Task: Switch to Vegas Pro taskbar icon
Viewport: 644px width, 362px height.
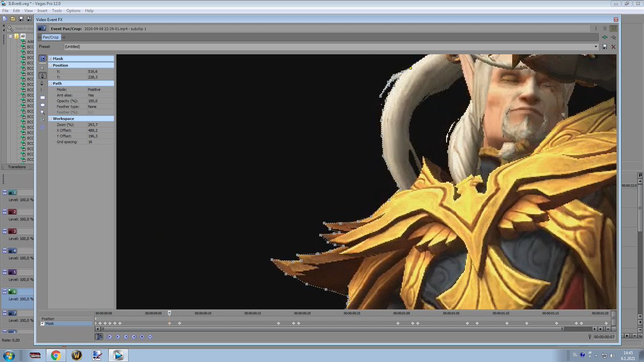Action: click(118, 355)
